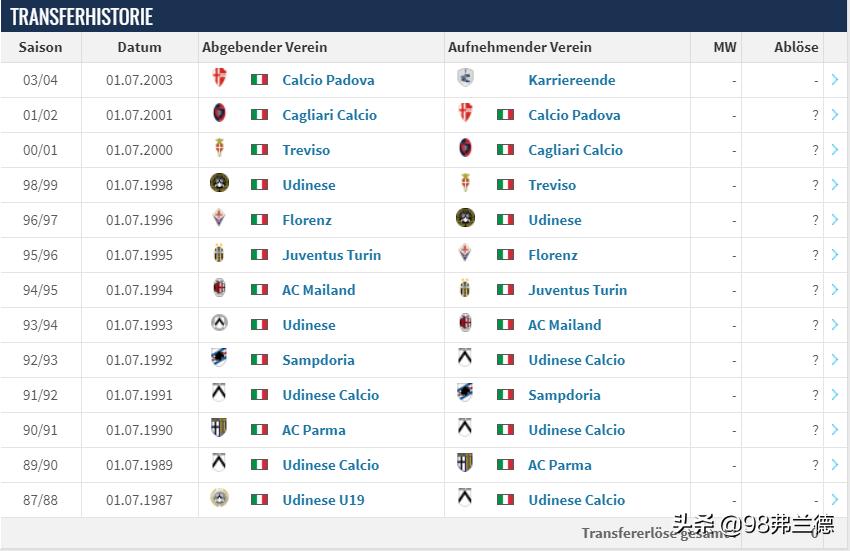
Task: Expand transfer details for 98/99 season
Action: coord(835,185)
